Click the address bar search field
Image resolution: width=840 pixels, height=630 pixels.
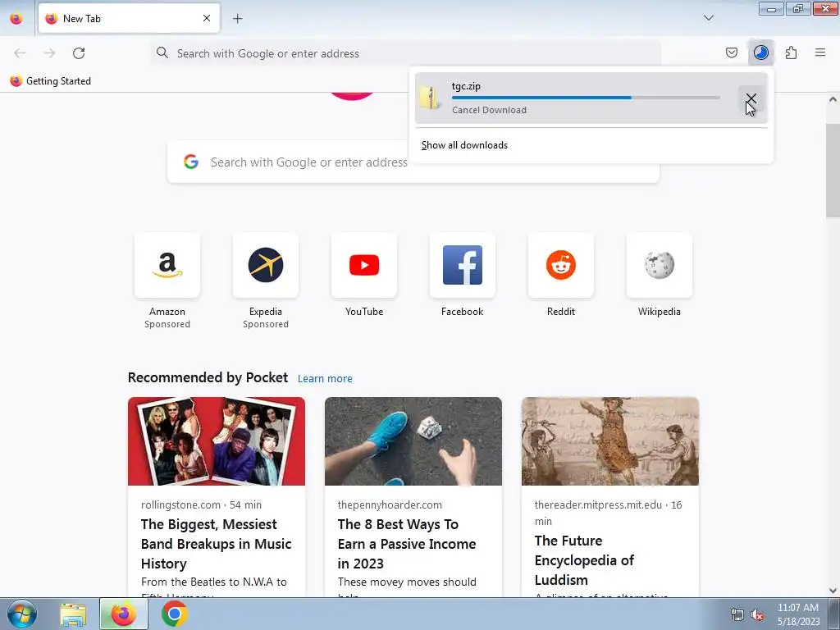pyautogui.click(x=405, y=53)
